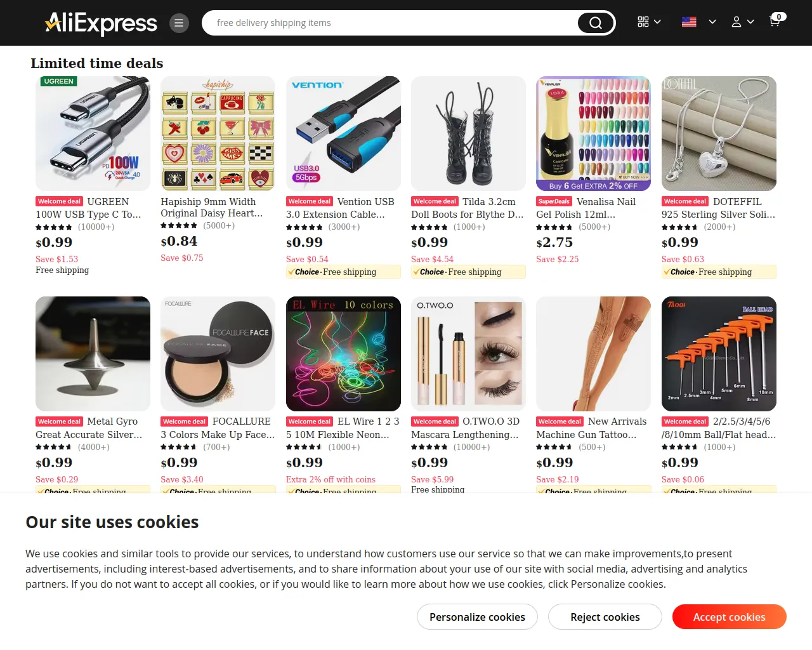
Task: Open Personalize cookies settings
Action: coord(477,617)
